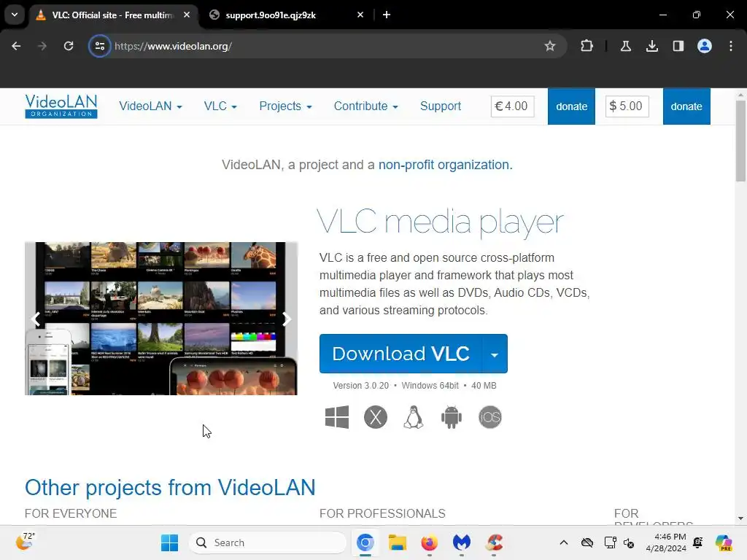Click the VLC screenshots carousel image

coord(161,319)
